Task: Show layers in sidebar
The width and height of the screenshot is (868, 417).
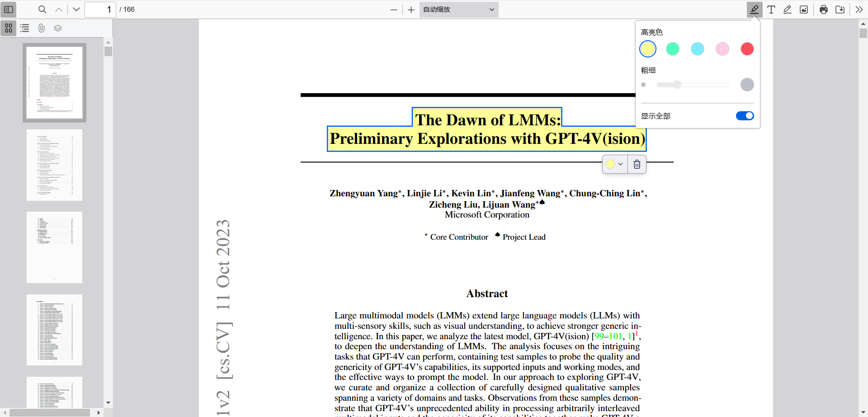Action: (x=58, y=28)
